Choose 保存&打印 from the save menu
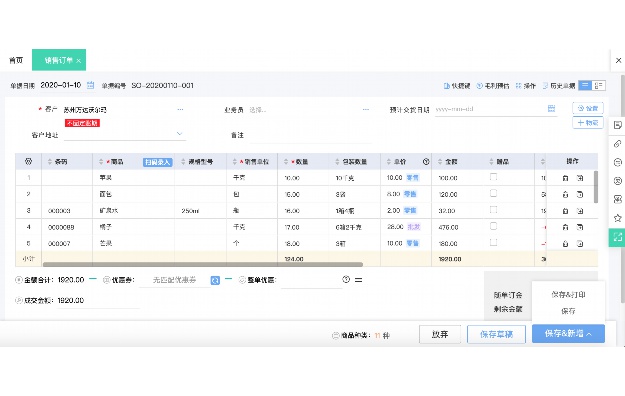The image size is (625, 396). click(568, 294)
